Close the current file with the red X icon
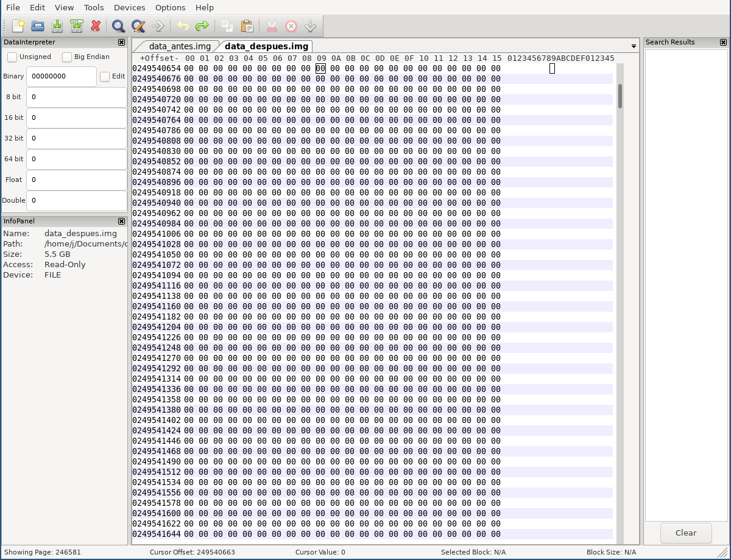The width and height of the screenshot is (731, 560). tap(96, 26)
